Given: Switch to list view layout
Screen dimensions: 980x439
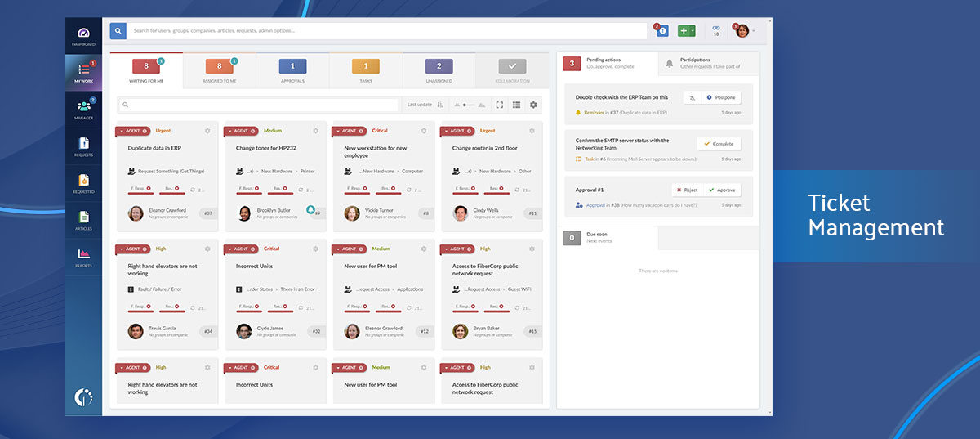Looking at the screenshot, I should tap(516, 105).
